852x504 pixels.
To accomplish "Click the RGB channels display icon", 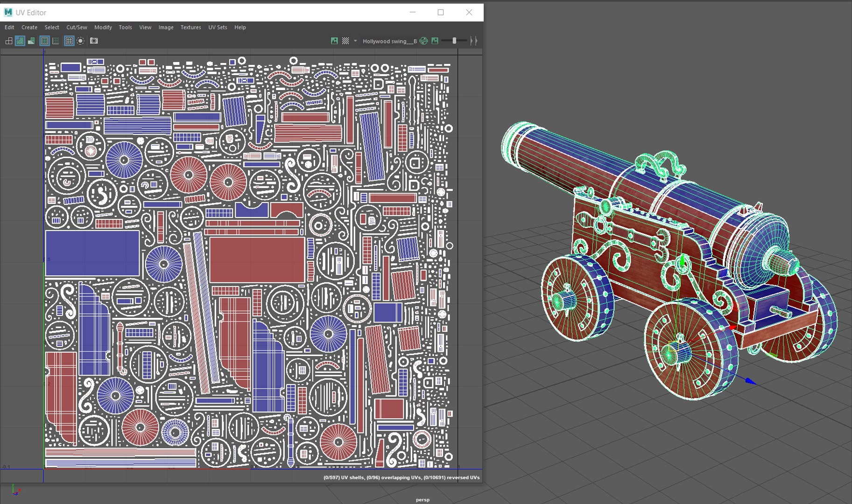I will click(x=423, y=41).
